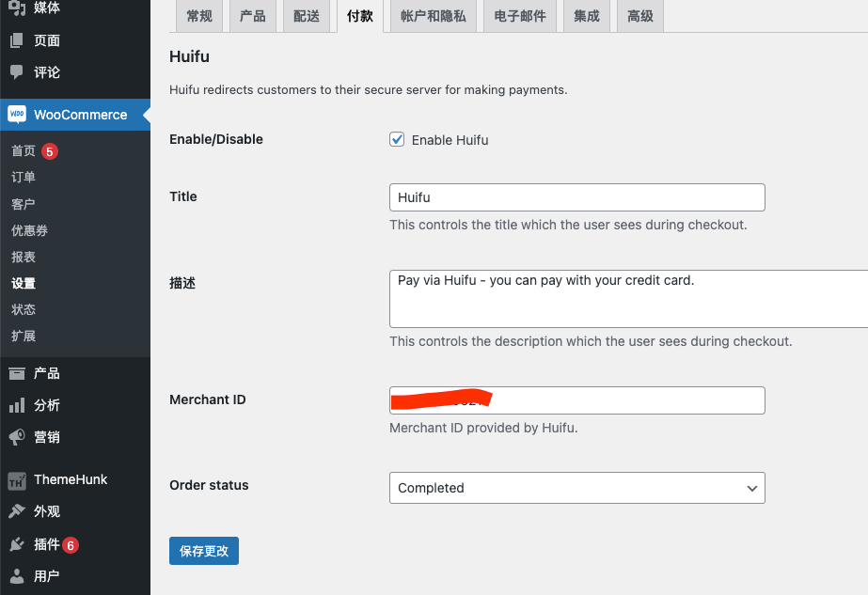The image size is (868, 595).
Task: Click the title-during-checkout help text
Action: (569, 225)
